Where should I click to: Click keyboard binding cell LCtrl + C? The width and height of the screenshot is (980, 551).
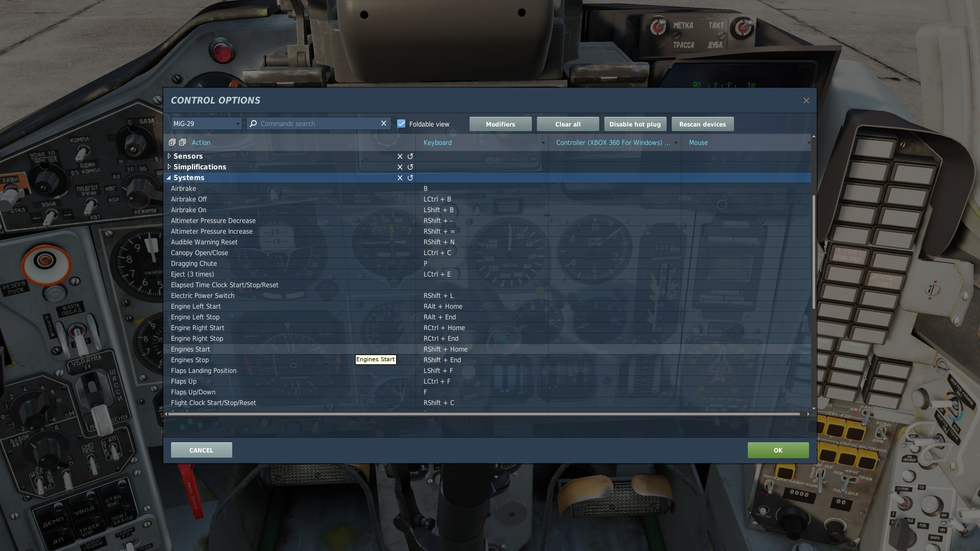[x=482, y=253]
